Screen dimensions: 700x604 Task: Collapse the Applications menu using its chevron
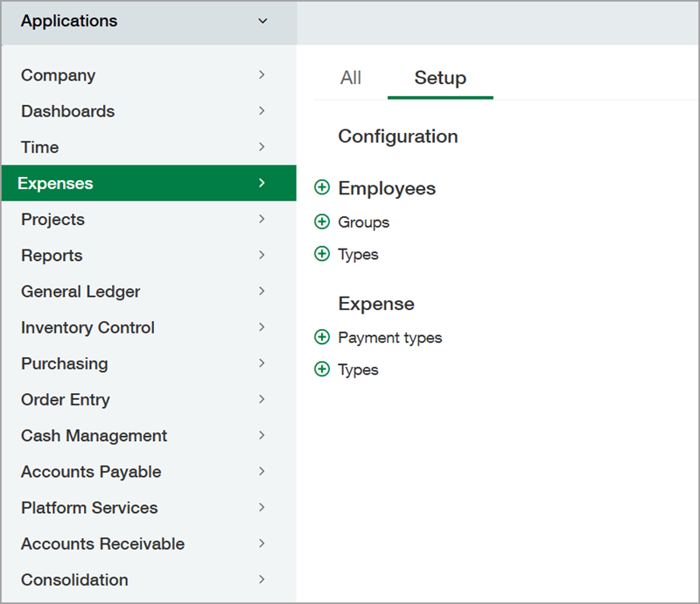click(262, 21)
